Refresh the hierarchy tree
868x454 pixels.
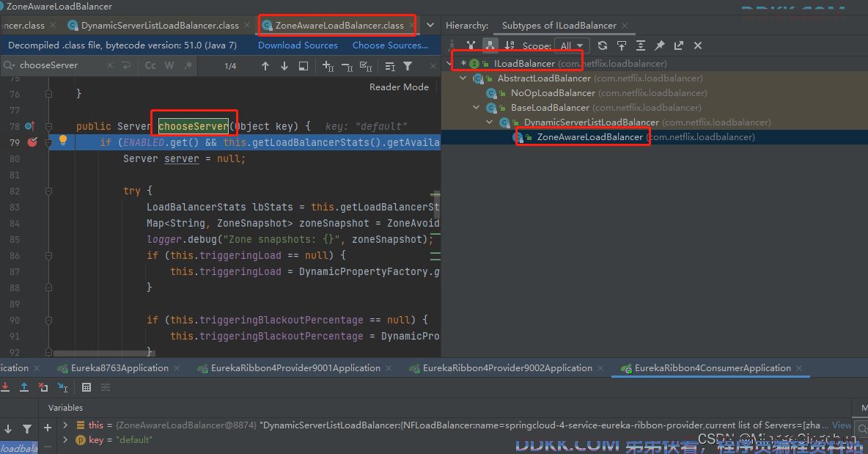603,45
